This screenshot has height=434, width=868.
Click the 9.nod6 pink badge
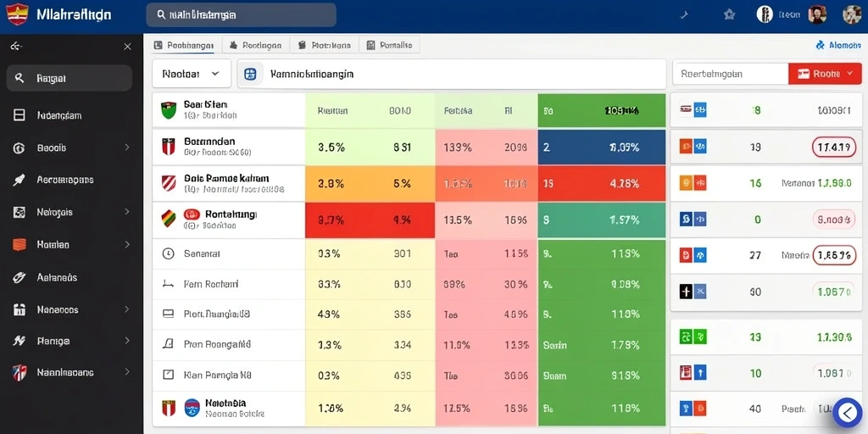coord(834,220)
